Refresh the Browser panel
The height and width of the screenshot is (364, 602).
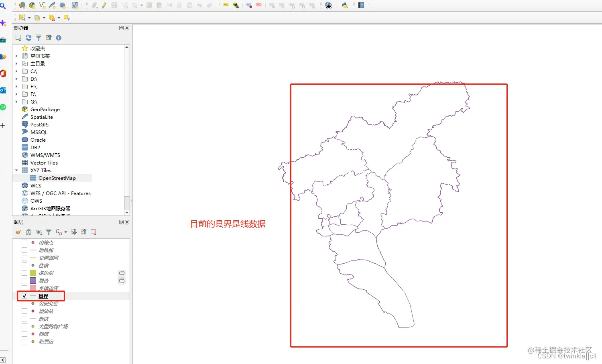pyautogui.click(x=28, y=37)
